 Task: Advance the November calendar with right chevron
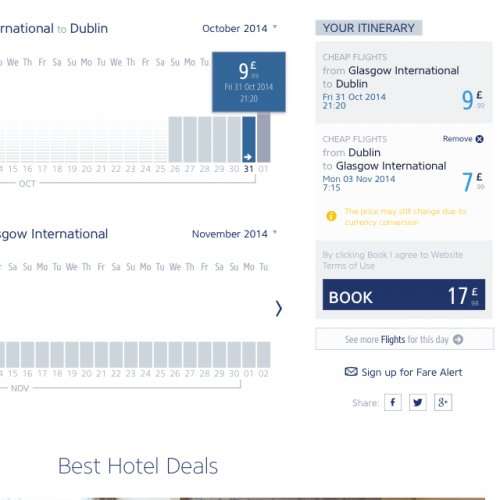pyautogui.click(x=279, y=308)
